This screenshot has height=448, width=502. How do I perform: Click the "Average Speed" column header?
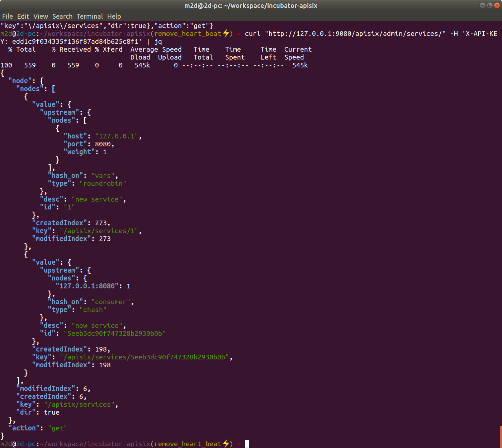[156, 49]
